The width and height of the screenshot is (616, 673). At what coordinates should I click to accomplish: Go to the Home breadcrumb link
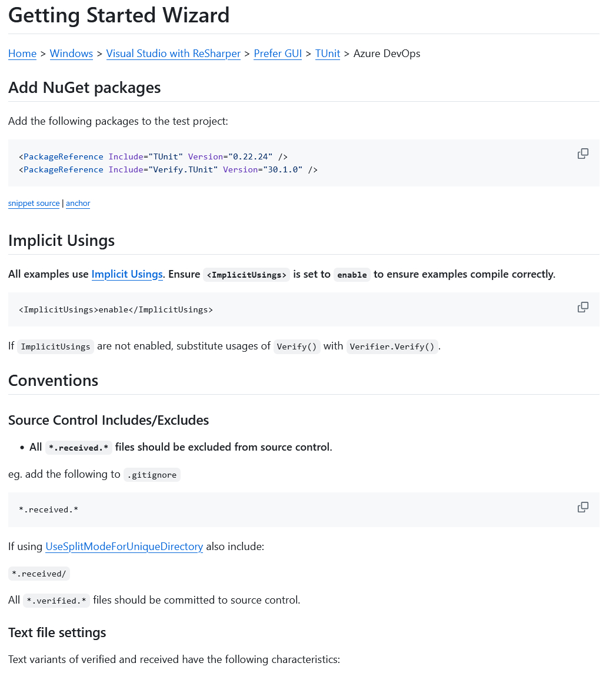pos(22,54)
